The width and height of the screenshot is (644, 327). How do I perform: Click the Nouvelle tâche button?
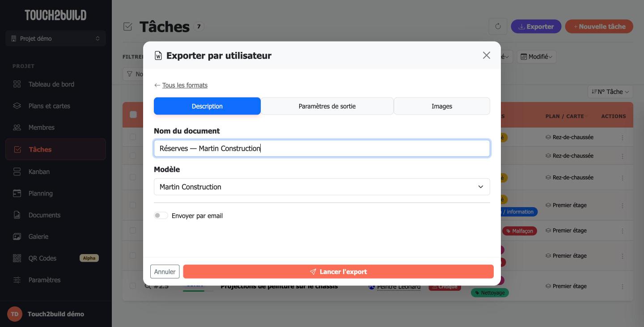[x=599, y=26]
